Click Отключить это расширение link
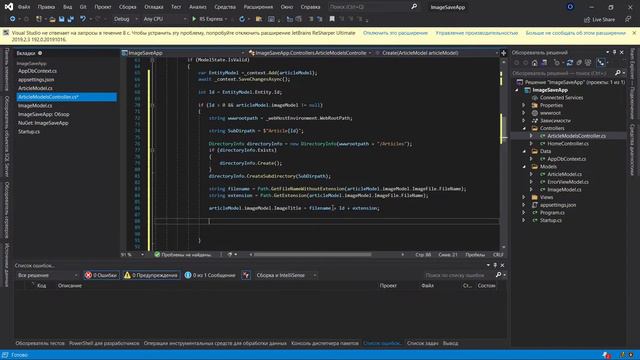This screenshot has height=360, width=640. (x=395, y=33)
